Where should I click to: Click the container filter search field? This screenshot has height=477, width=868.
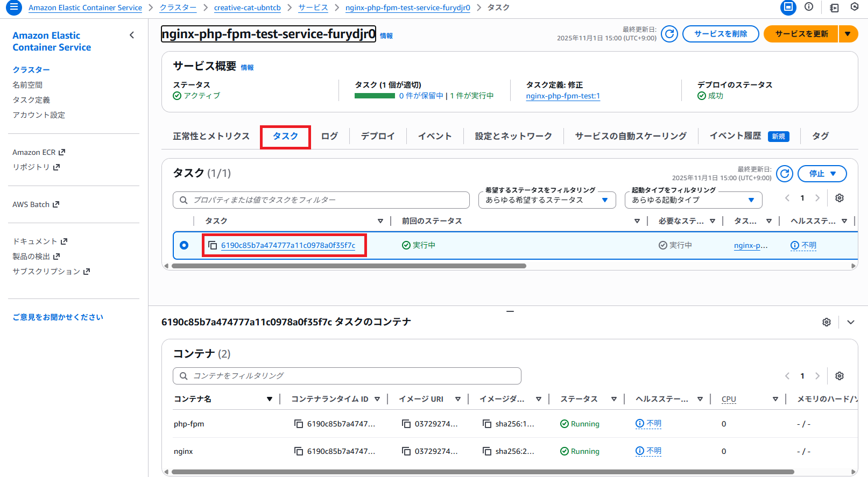coord(347,376)
